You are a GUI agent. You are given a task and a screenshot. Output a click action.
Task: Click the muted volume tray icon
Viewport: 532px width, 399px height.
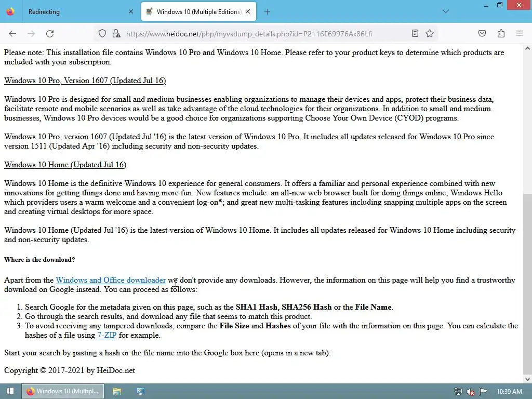(x=471, y=392)
